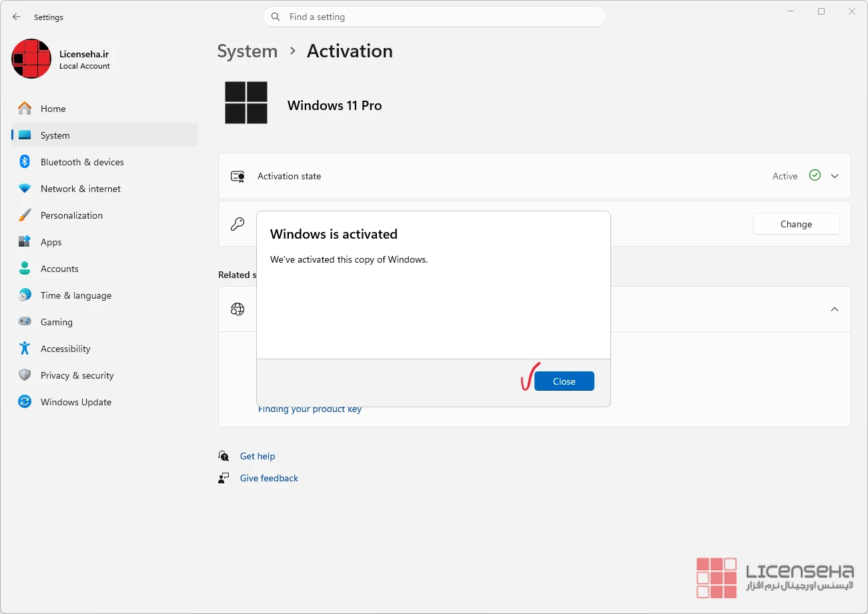Image resolution: width=868 pixels, height=614 pixels.
Task: Navigate to System in the breadcrumb
Action: click(248, 51)
